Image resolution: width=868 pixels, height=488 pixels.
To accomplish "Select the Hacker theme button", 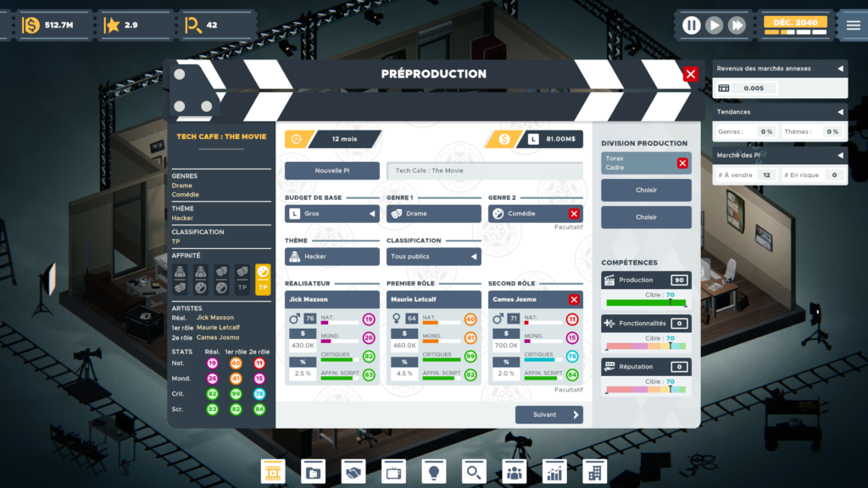I will (331, 256).
